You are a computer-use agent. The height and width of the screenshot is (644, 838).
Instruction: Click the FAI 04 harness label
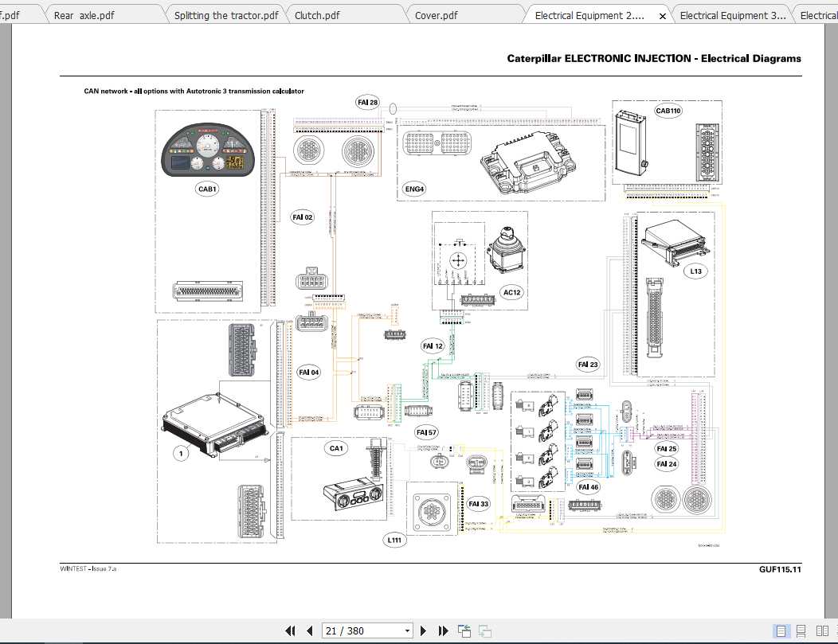309,373
